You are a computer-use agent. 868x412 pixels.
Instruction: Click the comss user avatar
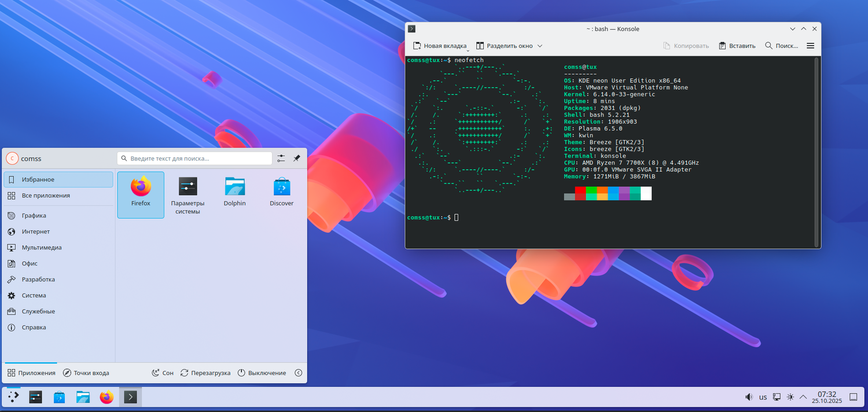[x=12, y=158]
